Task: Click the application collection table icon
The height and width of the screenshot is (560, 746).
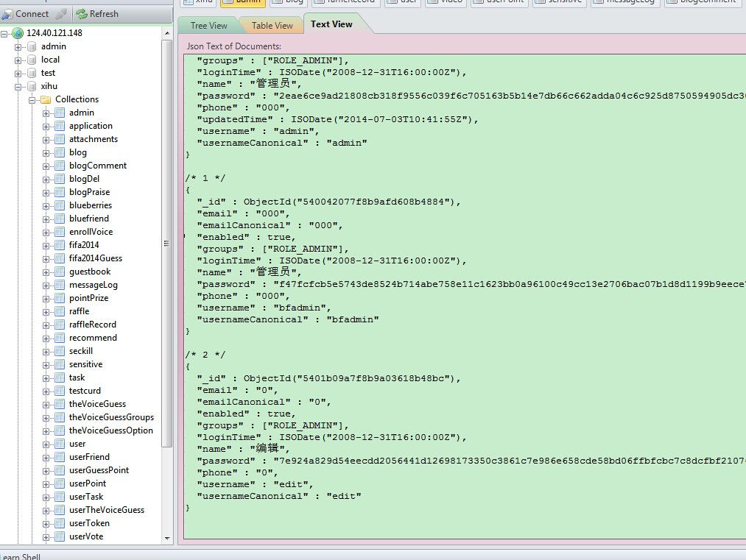Action: click(x=60, y=126)
